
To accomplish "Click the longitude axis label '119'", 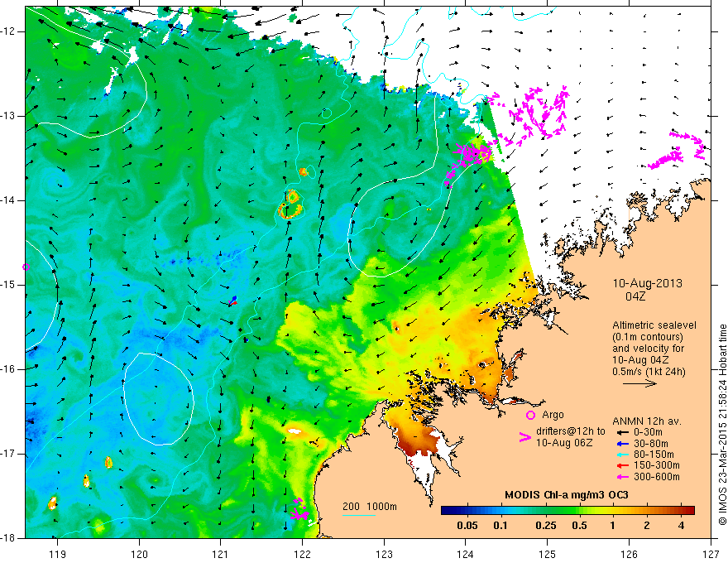I will tap(58, 554).
